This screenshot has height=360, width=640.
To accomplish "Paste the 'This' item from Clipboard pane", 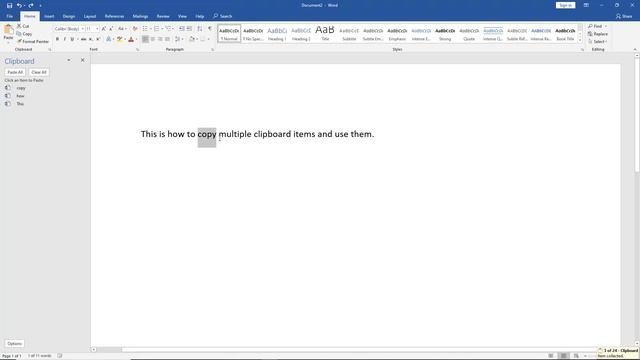I will pos(20,104).
